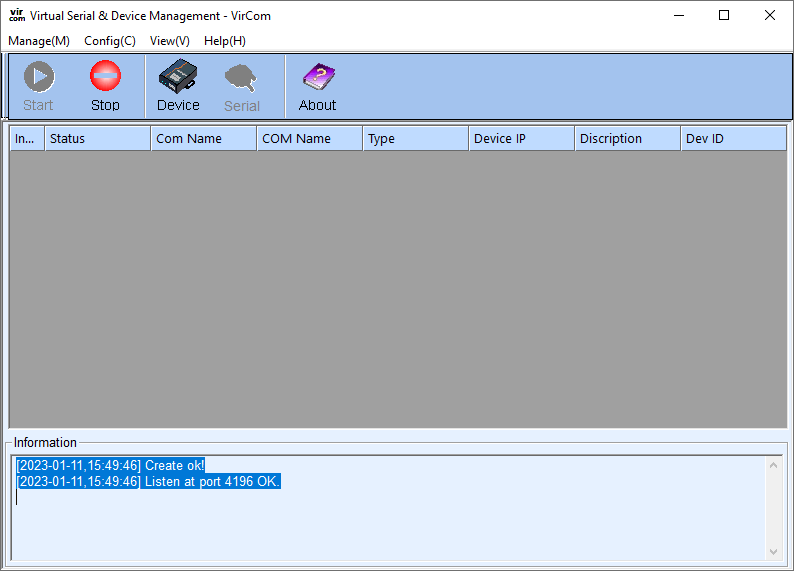Open the About book icon
794x571 pixels.
(317, 86)
